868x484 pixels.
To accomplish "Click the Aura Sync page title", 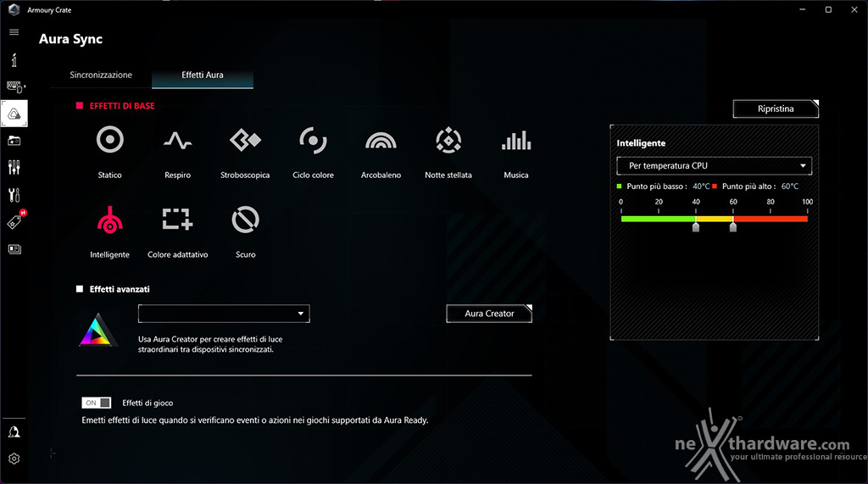I will click(x=71, y=39).
